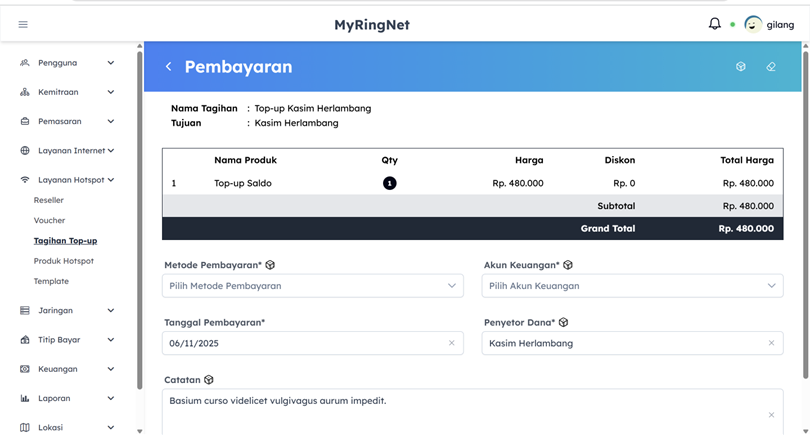The width and height of the screenshot is (810, 435).
Task: Click the cube icon in Pembayaran header
Action: (741, 67)
